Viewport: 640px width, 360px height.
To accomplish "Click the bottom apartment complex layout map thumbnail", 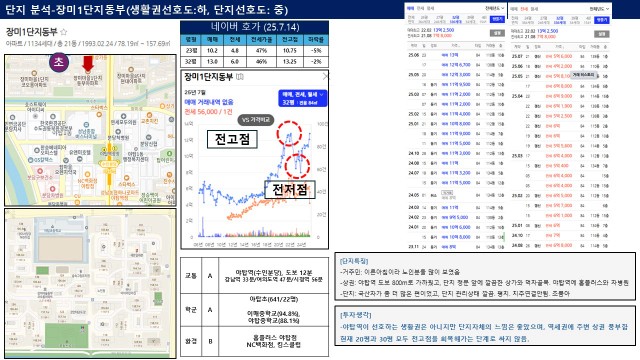I will click(x=90, y=283).
